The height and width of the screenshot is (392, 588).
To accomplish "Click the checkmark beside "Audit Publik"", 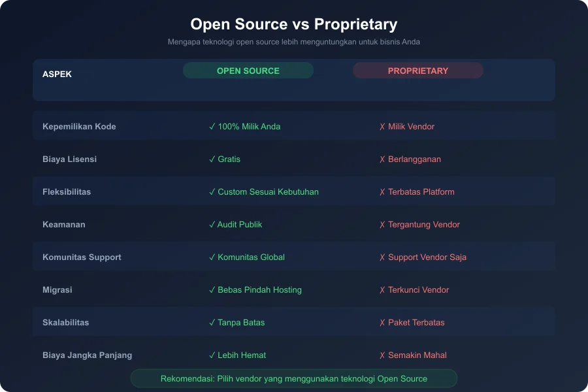I will click(x=211, y=224).
